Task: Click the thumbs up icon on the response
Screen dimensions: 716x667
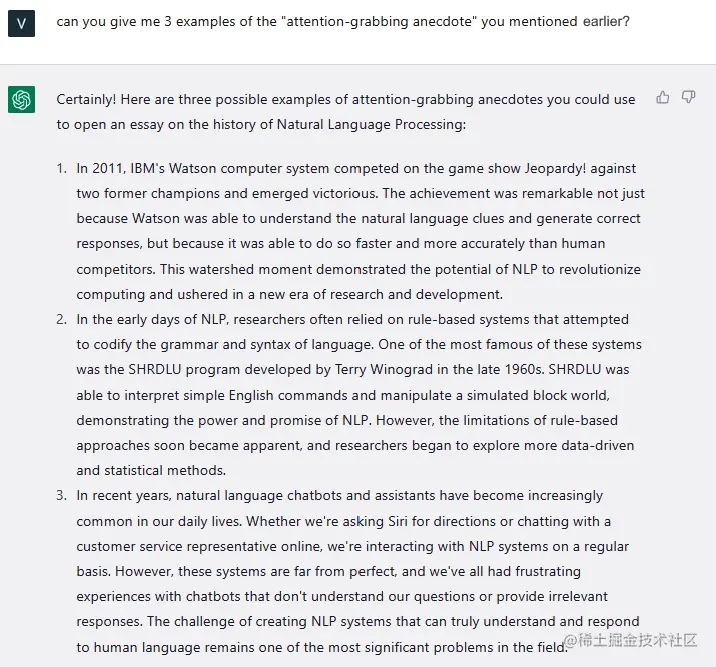Action: point(662,97)
